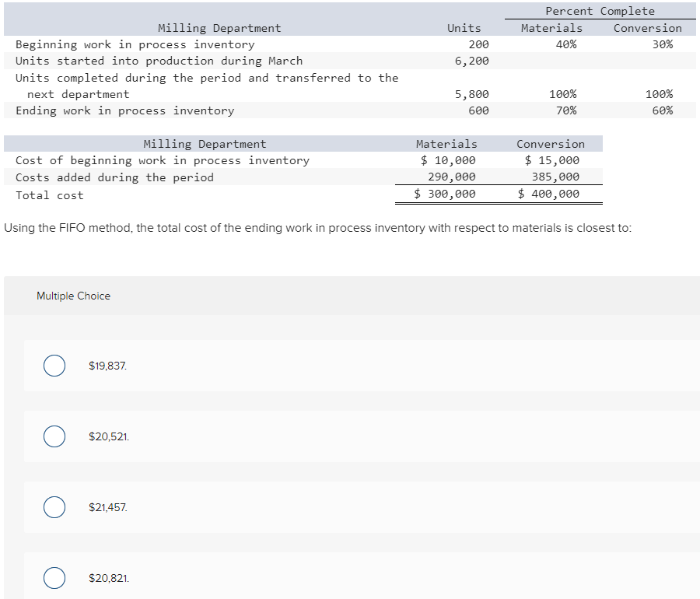The width and height of the screenshot is (700, 599).
Task: Click the Materials column header in first table
Action: tap(552, 27)
